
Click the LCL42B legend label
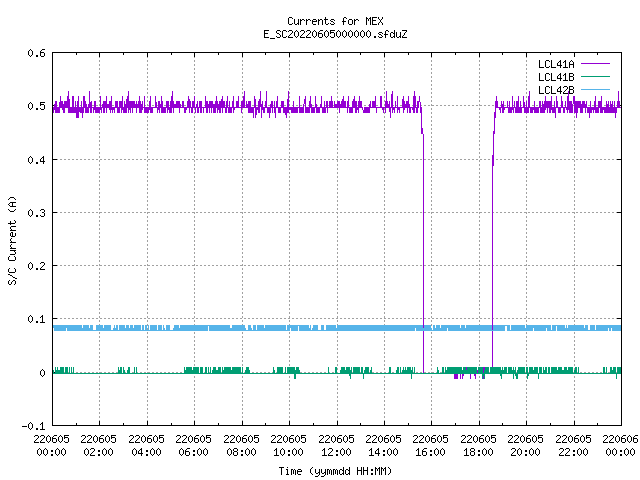556,90
